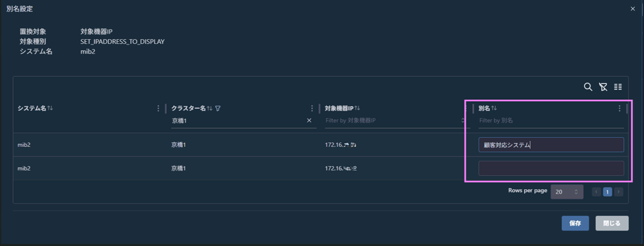Click the 閉じる button
Image resolution: width=644 pixels, height=246 pixels.
[x=612, y=223]
